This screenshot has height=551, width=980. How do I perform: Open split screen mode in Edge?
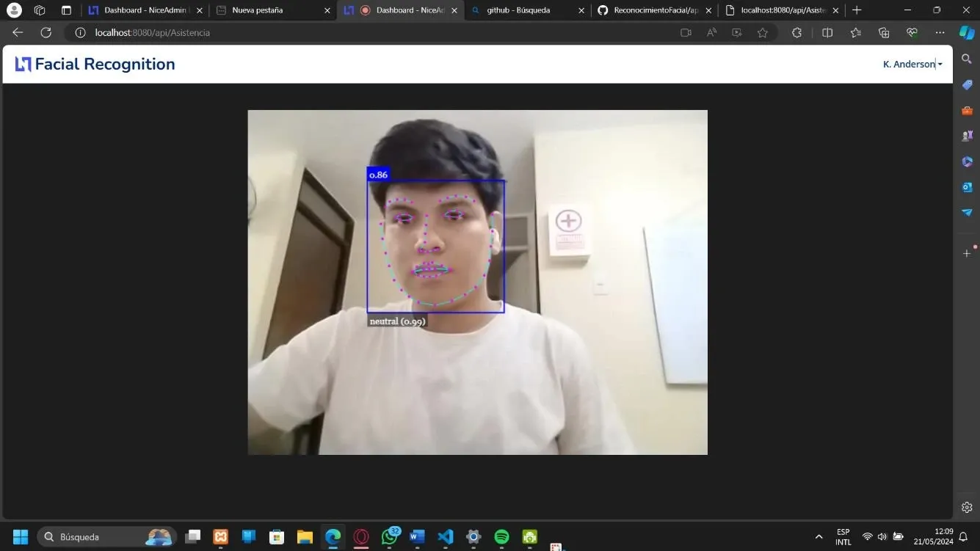tap(827, 32)
